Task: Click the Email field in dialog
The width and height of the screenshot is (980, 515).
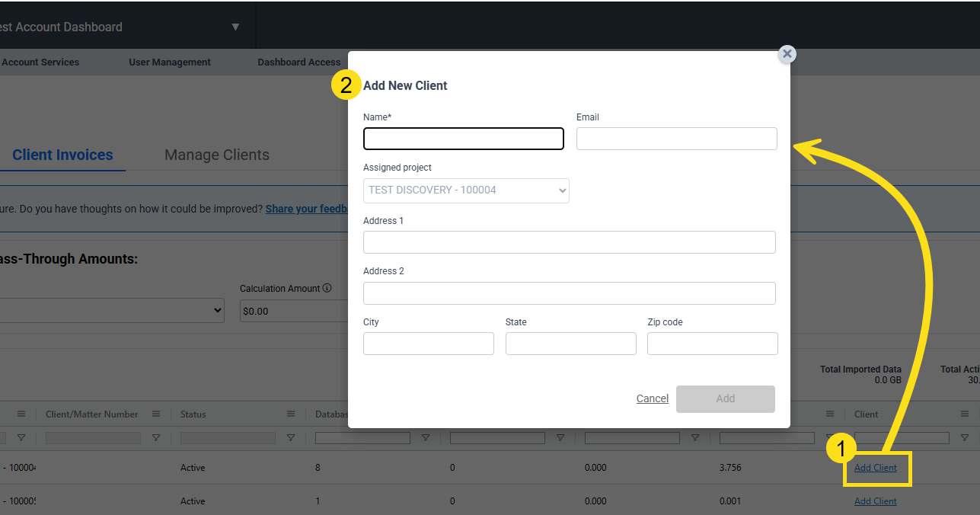Action: pos(677,139)
